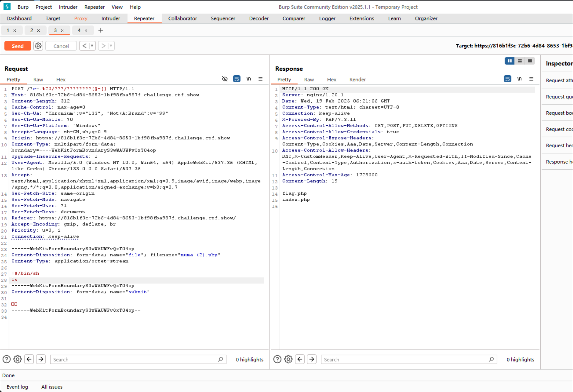573x392 pixels.
Task: Select side-by-side split layout icon
Action: coord(509,61)
